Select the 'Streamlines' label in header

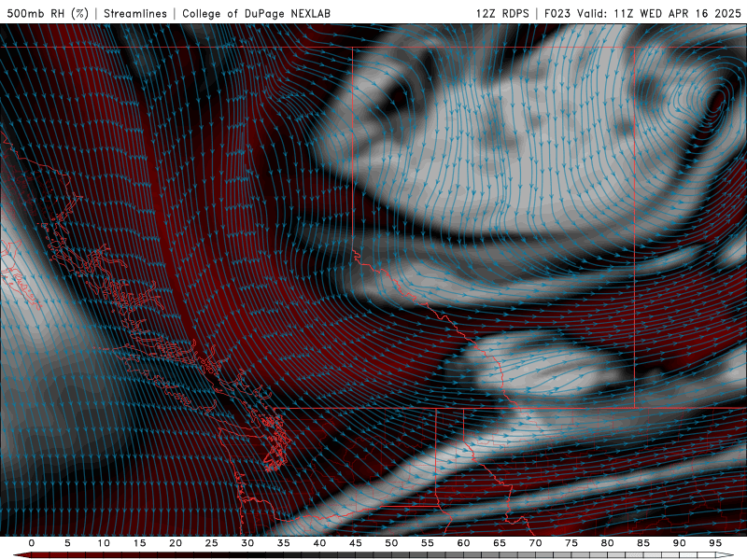[135, 13]
